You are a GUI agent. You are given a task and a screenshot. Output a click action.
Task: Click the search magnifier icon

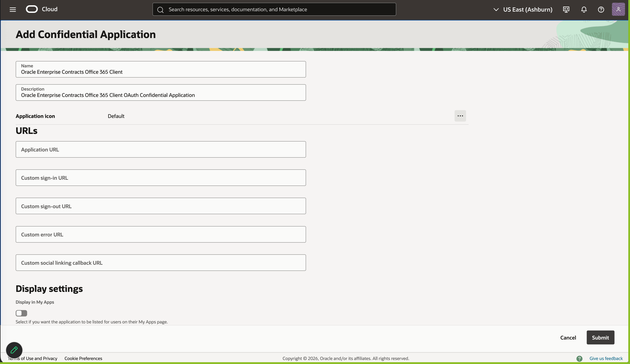point(160,9)
